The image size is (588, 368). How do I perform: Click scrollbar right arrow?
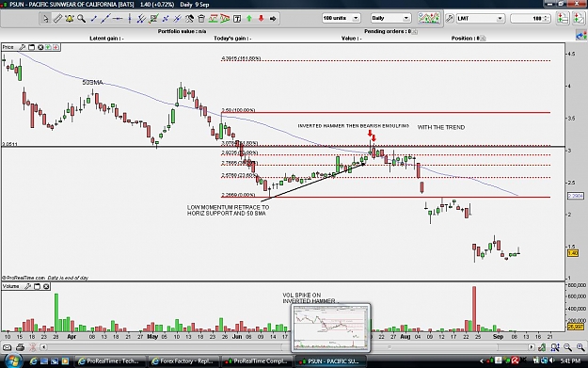tap(532, 347)
